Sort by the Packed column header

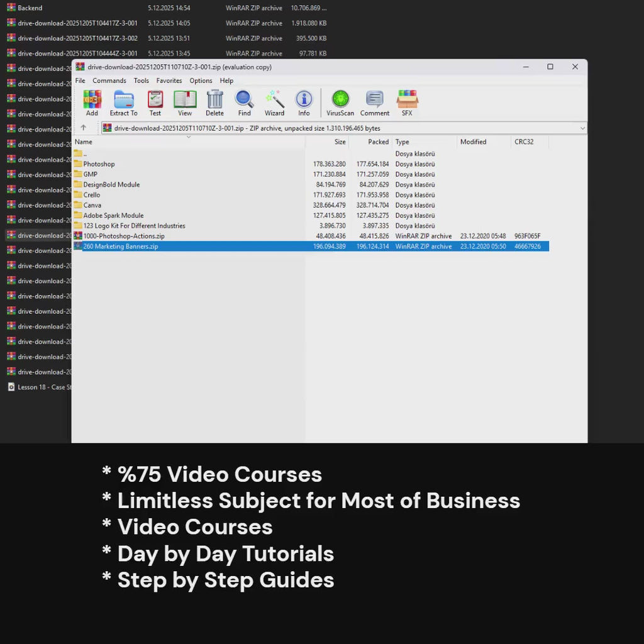[x=370, y=142]
